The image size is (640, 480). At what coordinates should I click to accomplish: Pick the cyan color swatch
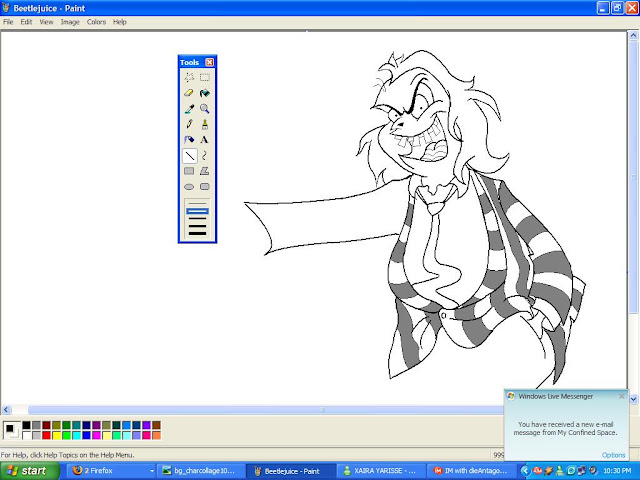point(76,436)
